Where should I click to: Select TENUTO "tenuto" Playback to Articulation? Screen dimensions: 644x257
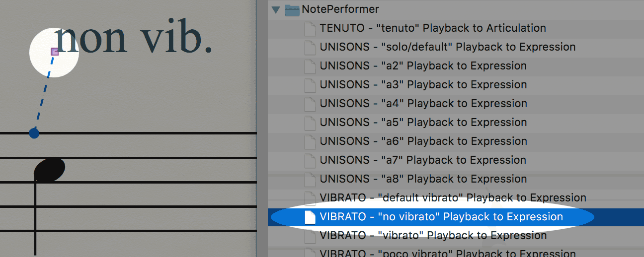433,28
